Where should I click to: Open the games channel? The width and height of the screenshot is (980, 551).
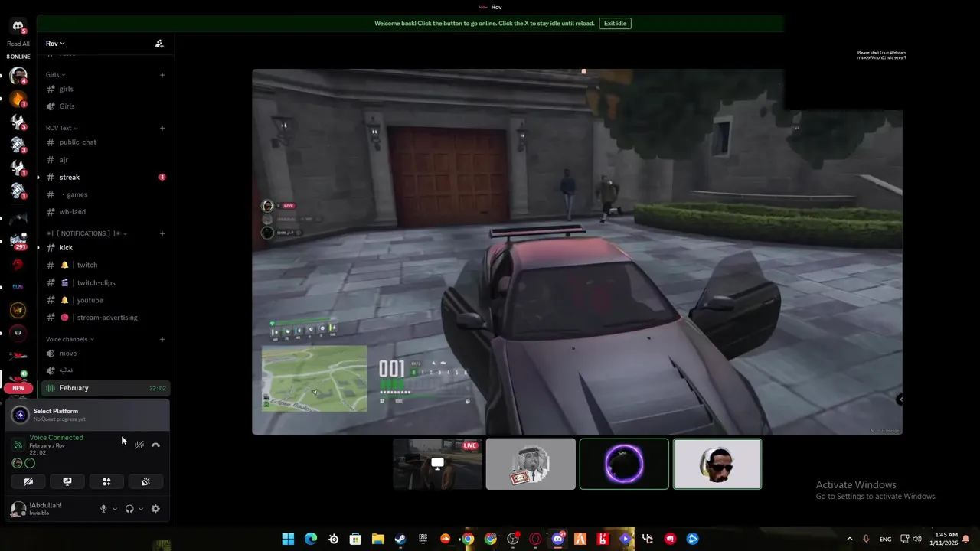(x=106, y=194)
